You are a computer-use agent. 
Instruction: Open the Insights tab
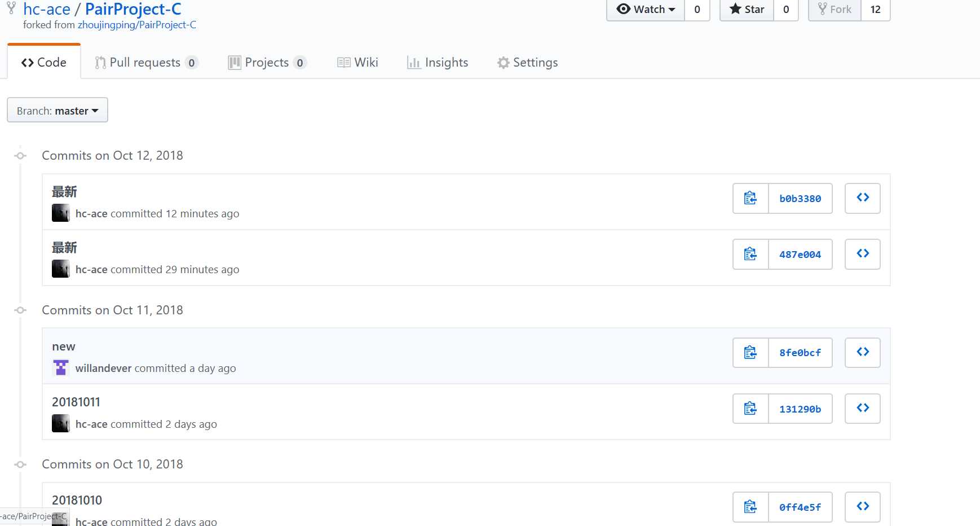coord(438,63)
